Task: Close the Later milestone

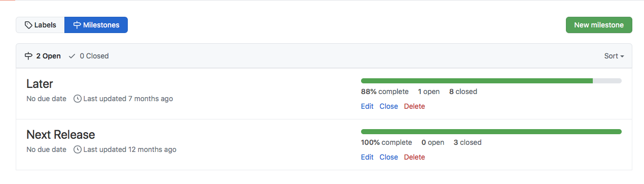Action: point(389,106)
